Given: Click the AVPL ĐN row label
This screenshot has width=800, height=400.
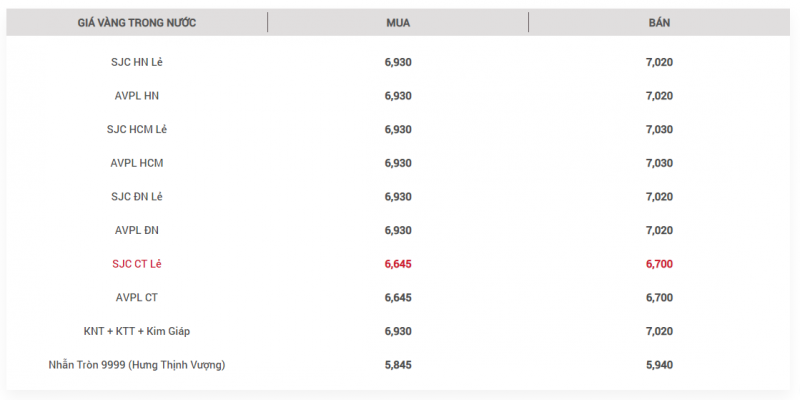Looking at the screenshot, I should [136, 230].
